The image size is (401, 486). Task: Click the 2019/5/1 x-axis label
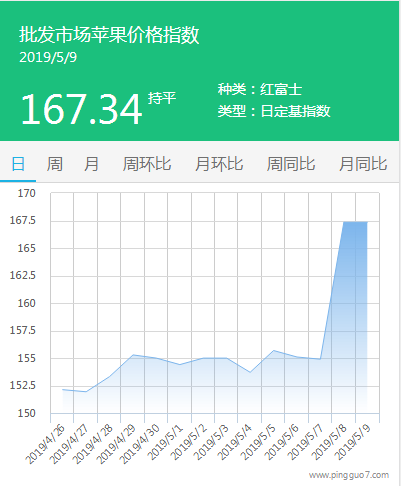[x=165, y=442]
